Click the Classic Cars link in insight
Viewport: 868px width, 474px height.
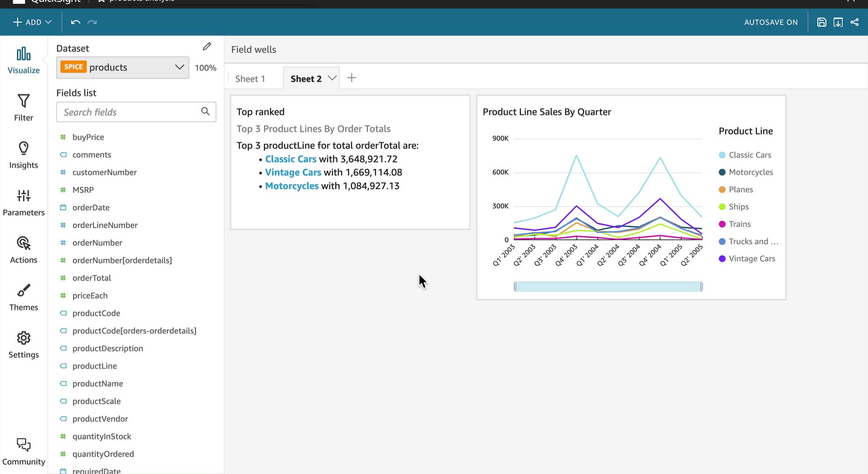coord(291,159)
